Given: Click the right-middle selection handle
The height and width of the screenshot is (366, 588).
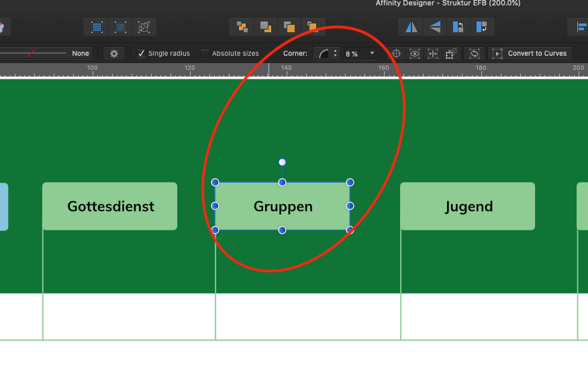Looking at the screenshot, I should click(350, 206).
